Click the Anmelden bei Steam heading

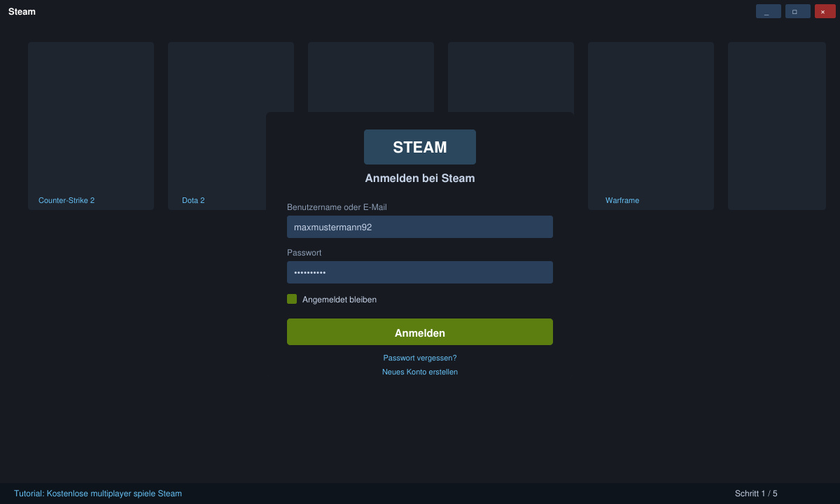pyautogui.click(x=420, y=178)
